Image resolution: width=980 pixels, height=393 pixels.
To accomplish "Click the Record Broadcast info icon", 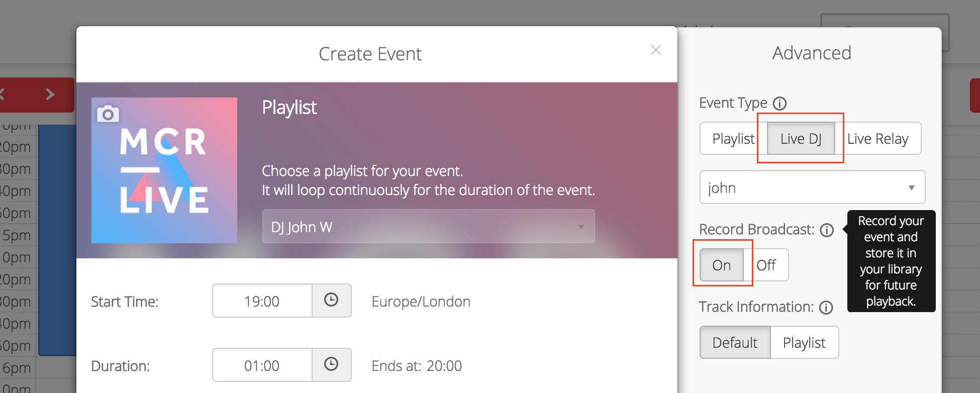I will pyautogui.click(x=827, y=230).
